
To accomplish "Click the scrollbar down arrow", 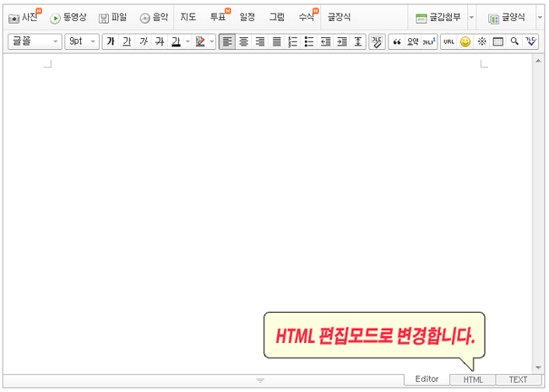I will click(x=538, y=367).
